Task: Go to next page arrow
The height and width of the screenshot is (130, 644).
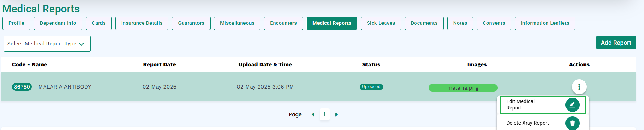Action: point(336,114)
